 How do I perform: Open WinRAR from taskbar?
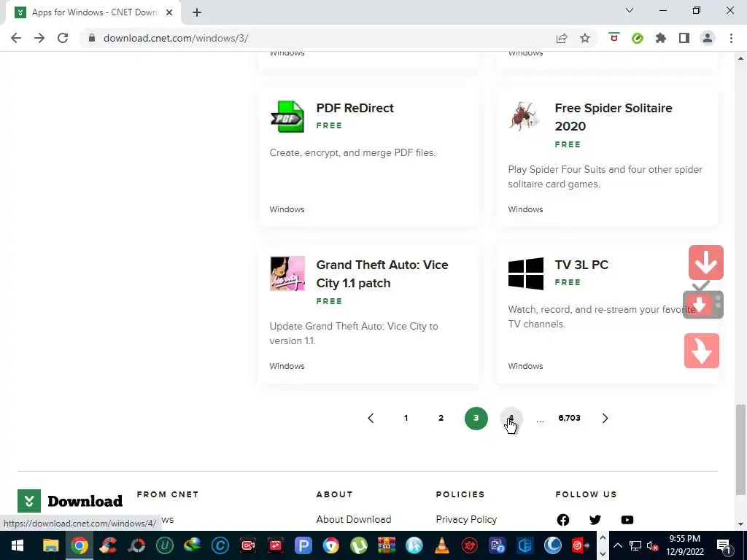[387, 545]
